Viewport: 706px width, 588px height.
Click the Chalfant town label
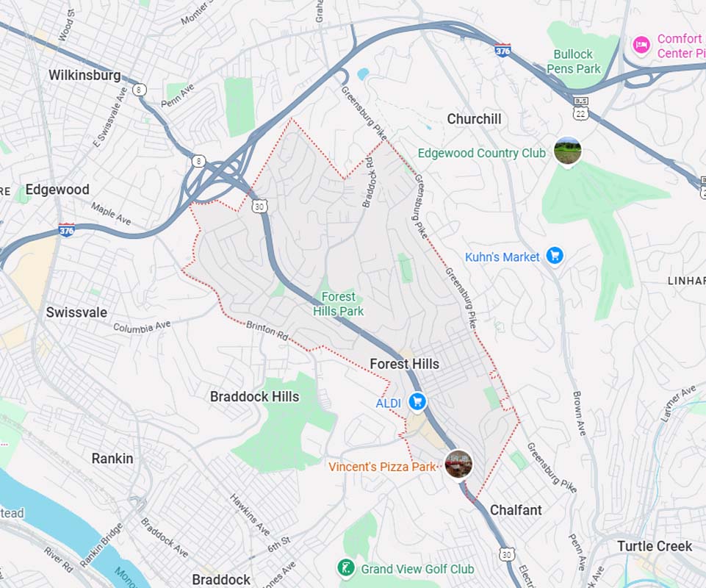pos(516,510)
